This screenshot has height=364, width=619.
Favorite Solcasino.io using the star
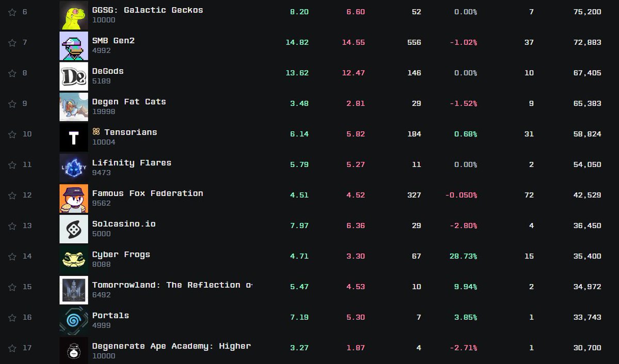(12, 226)
